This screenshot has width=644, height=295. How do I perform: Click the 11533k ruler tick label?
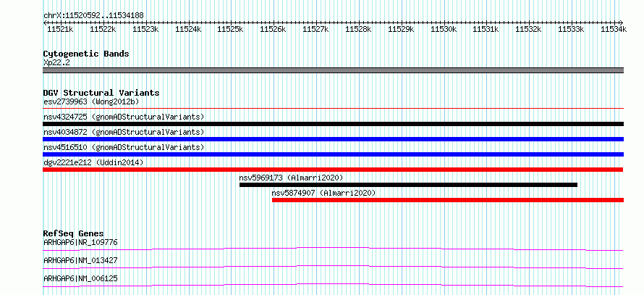tap(572, 29)
